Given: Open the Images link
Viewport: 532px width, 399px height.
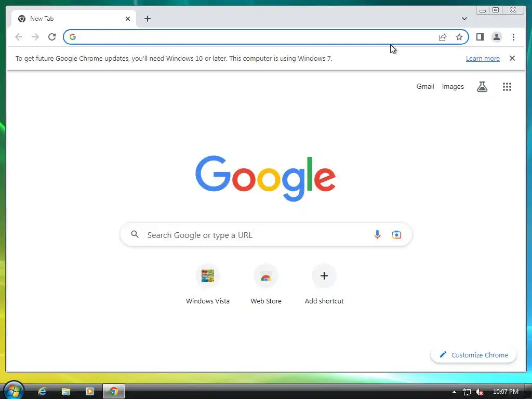Looking at the screenshot, I should coord(453,87).
